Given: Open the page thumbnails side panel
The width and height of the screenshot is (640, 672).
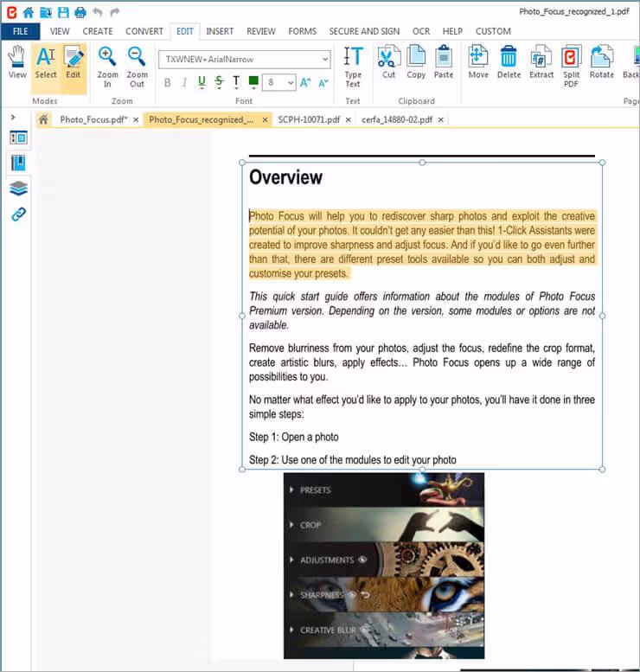Looking at the screenshot, I should coord(18,138).
